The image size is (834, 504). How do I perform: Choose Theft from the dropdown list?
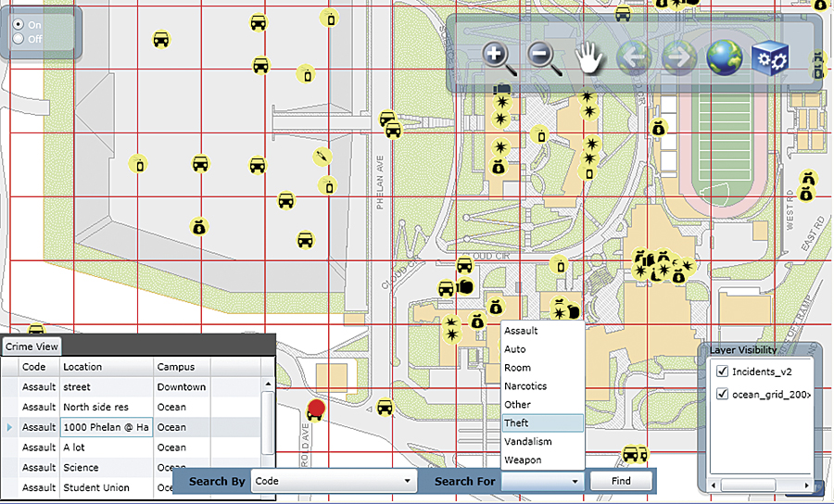pos(542,422)
